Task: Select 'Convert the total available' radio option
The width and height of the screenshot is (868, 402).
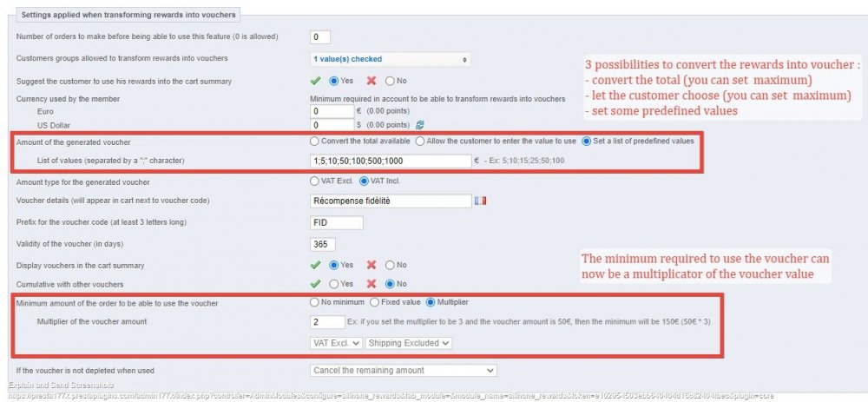Action: (315, 142)
